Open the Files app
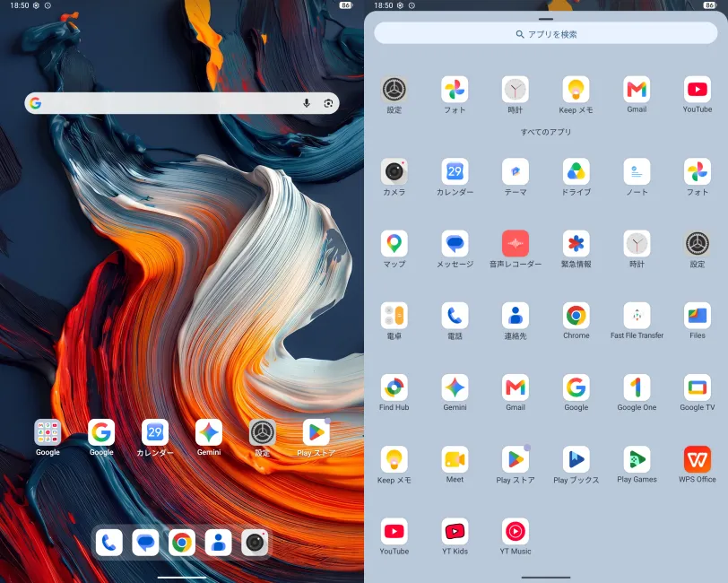Viewport: 728px width, 583px height. 697,316
